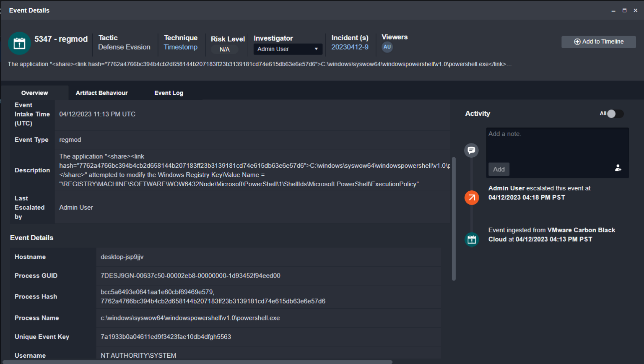Select the Overview tab

[35, 93]
